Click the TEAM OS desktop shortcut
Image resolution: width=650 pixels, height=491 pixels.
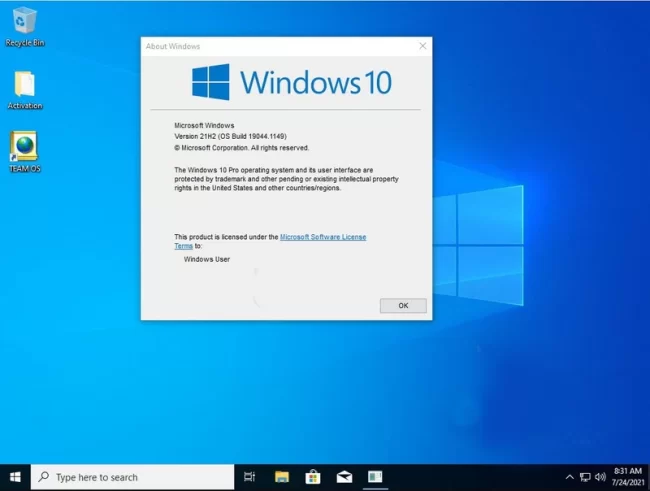pyautogui.click(x=24, y=148)
